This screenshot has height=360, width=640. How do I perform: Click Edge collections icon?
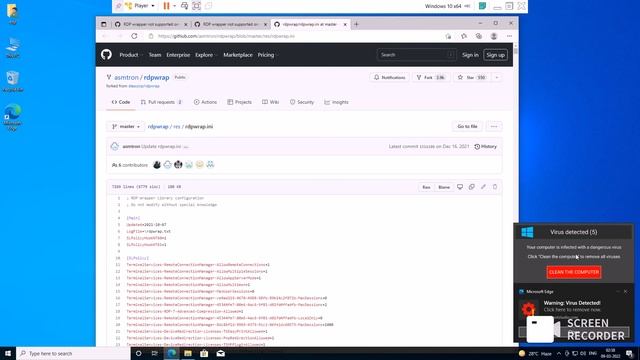(478, 36)
